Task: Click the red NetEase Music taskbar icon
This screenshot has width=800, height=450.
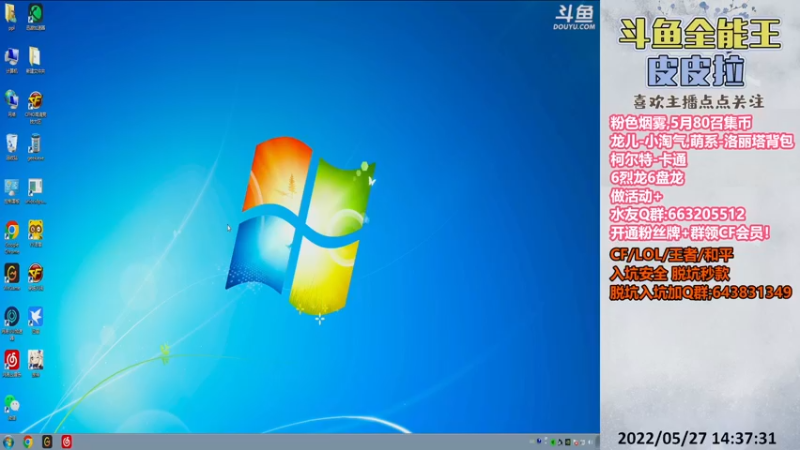Action: tap(67, 442)
